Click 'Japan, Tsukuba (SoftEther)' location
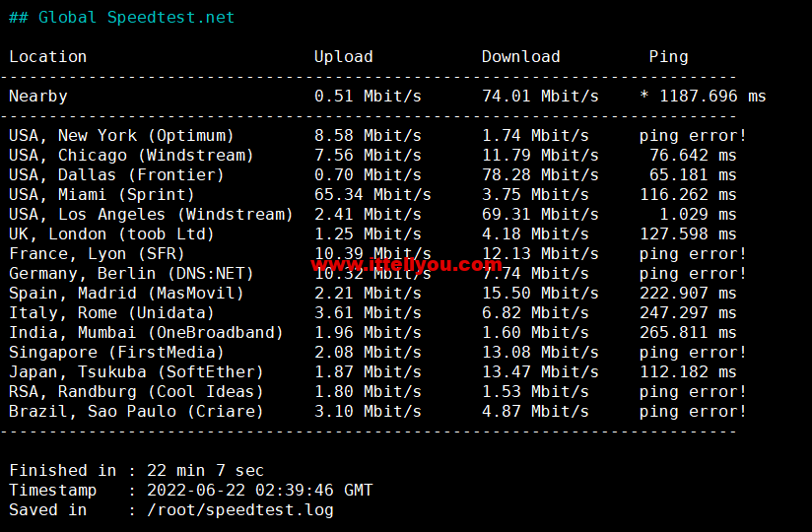Viewport: 812px width, 532px height. point(136,372)
